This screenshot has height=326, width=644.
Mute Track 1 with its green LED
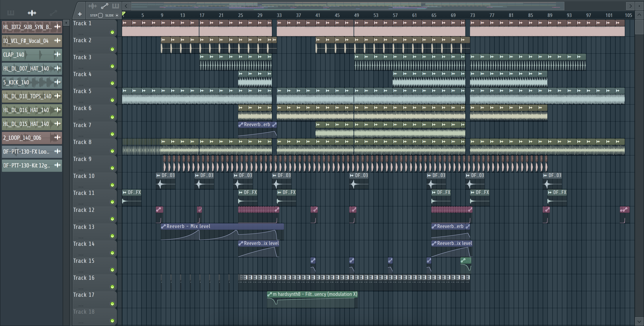tap(112, 32)
